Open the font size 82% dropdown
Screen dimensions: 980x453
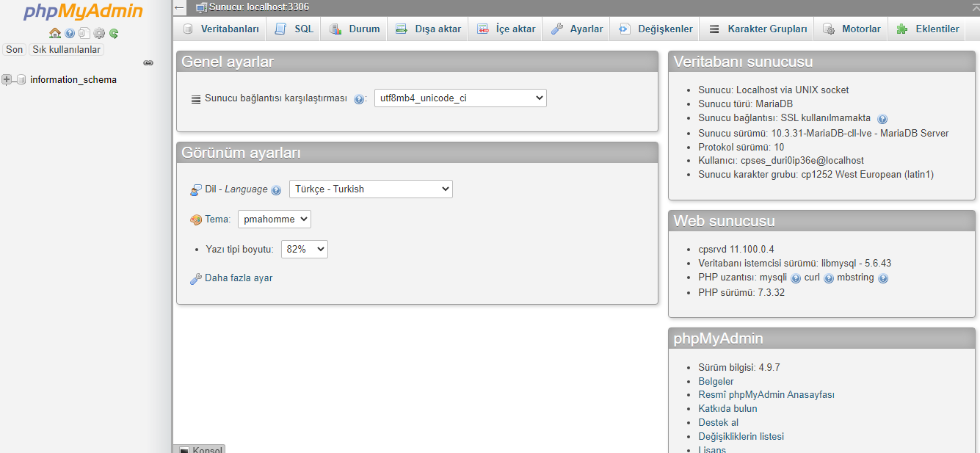(305, 249)
